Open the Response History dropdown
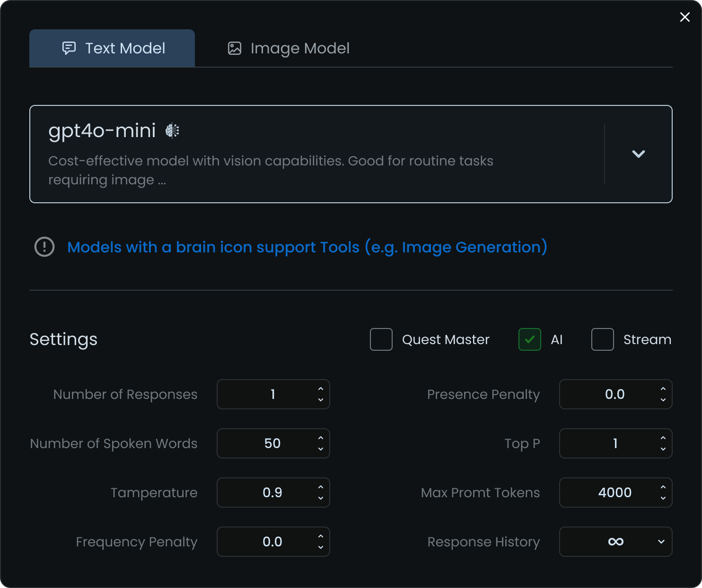The height and width of the screenshot is (588, 702). point(615,542)
